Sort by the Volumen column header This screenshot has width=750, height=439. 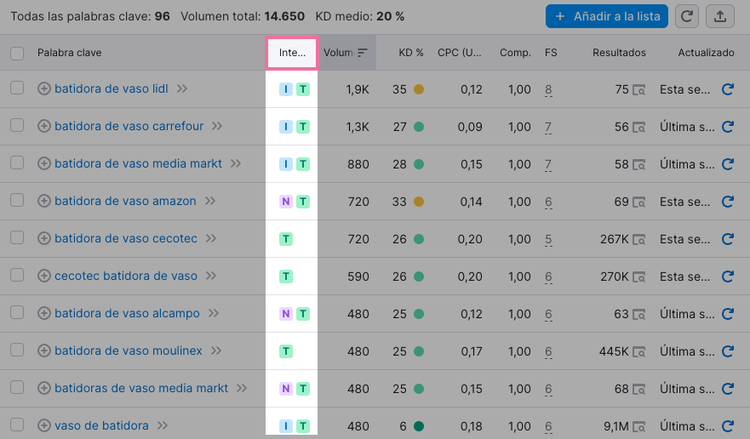[x=345, y=53]
